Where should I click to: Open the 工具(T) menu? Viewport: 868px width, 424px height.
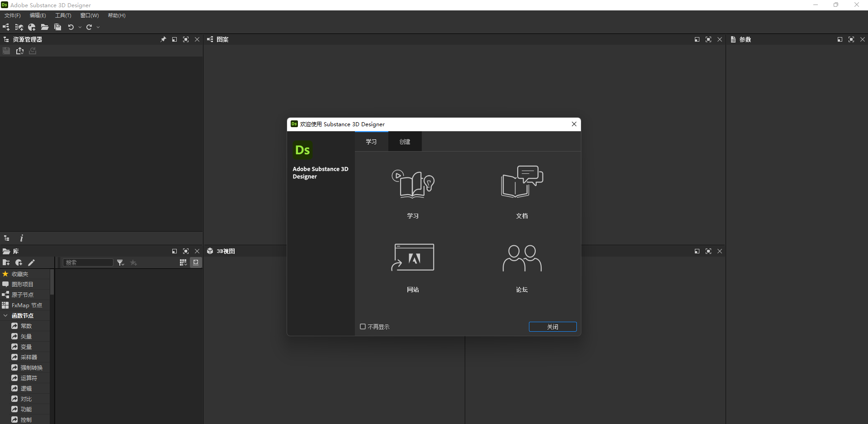(63, 15)
